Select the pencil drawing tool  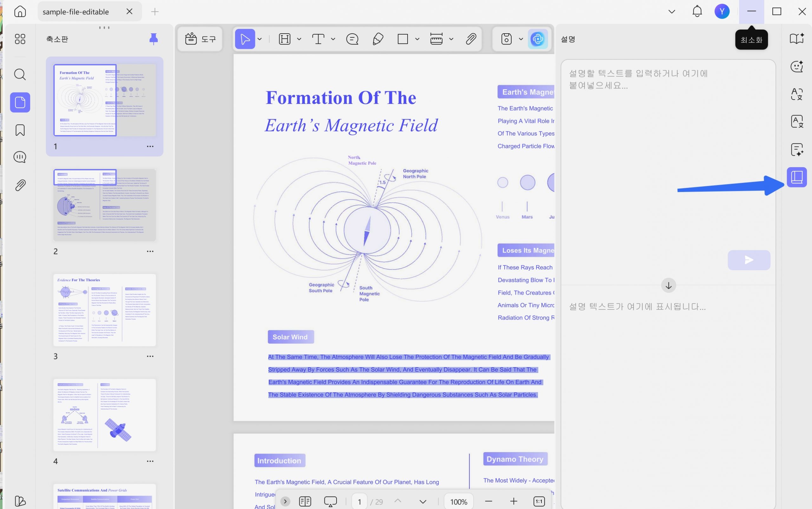click(x=378, y=39)
